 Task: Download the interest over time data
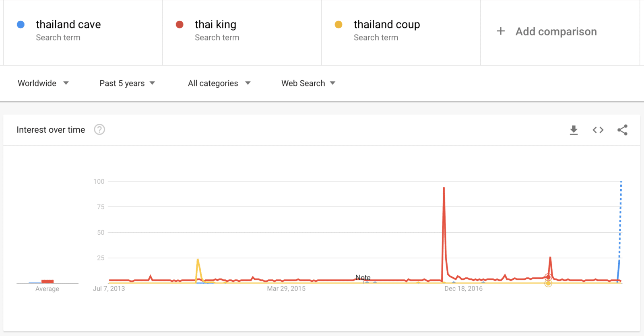tap(574, 130)
